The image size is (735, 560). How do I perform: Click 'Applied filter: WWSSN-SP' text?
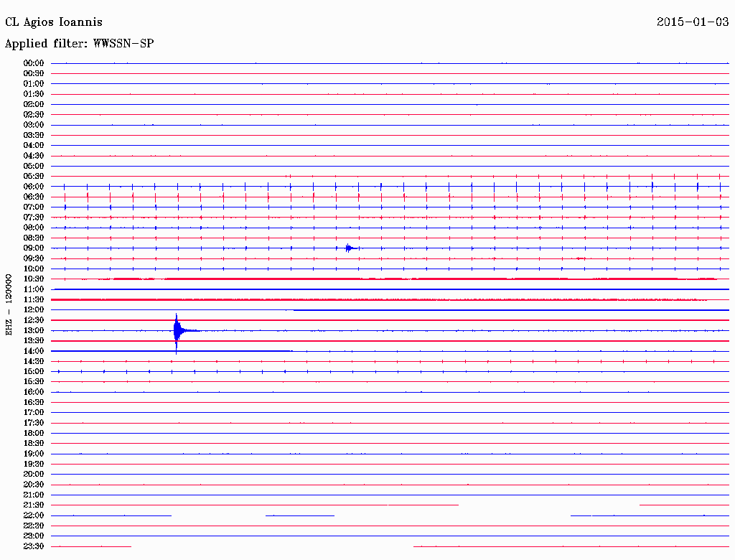coord(79,43)
